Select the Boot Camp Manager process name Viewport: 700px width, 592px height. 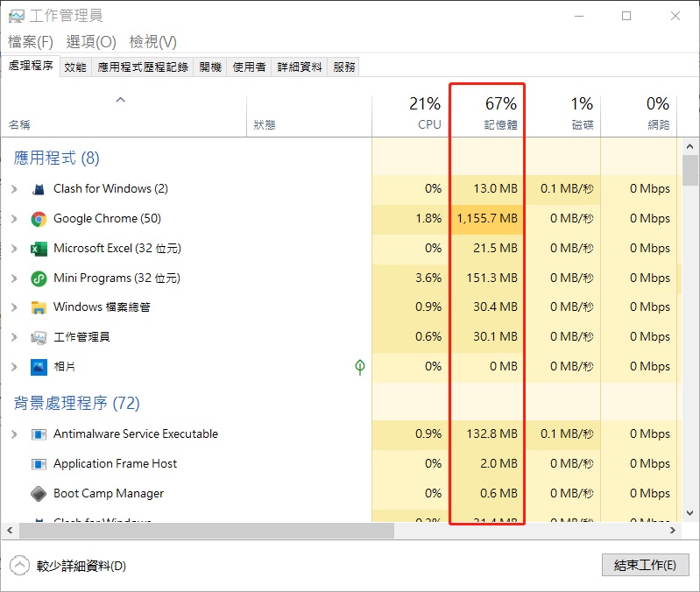click(109, 493)
